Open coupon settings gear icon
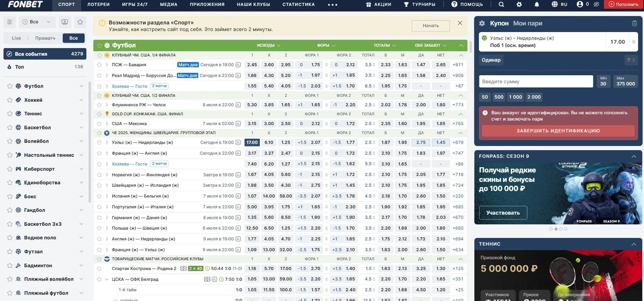The image size is (644, 301). 482,23
